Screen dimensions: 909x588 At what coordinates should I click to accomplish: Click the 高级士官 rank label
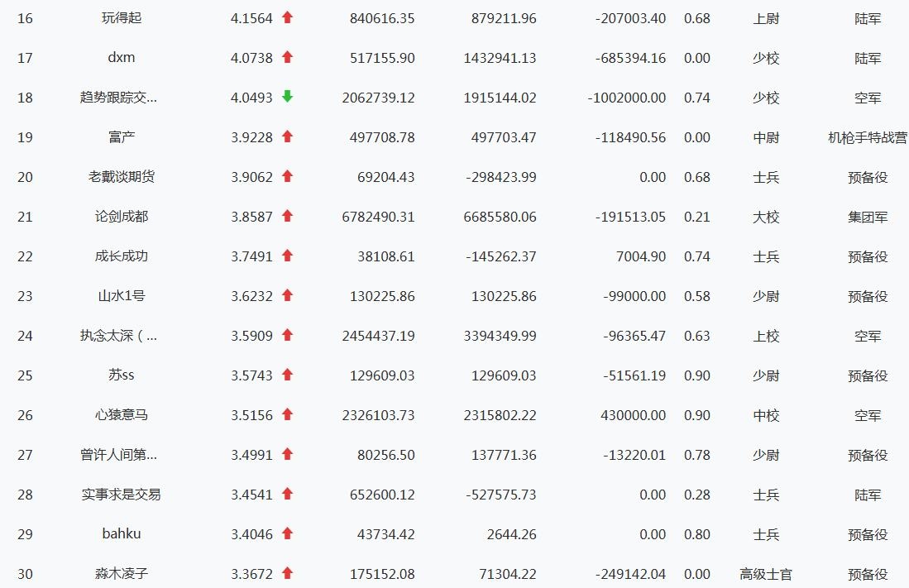coord(766,574)
